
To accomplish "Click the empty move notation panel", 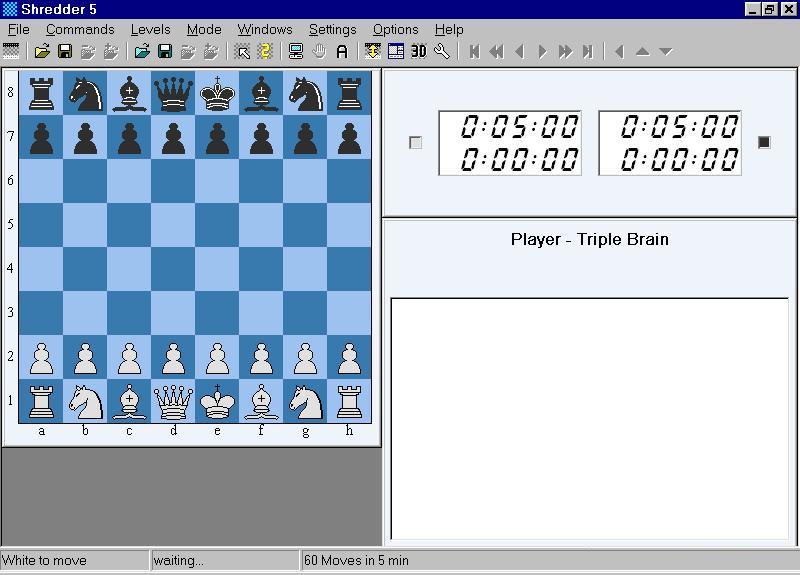I will (589, 420).
